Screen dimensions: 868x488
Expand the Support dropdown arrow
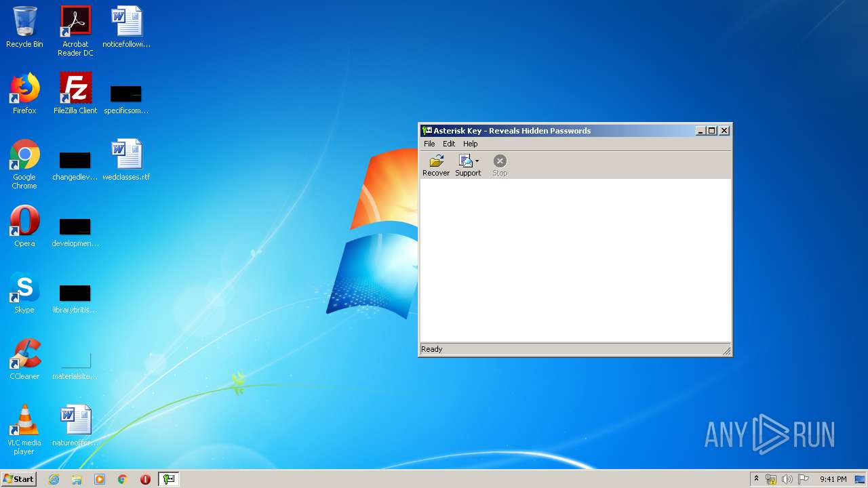click(x=477, y=161)
